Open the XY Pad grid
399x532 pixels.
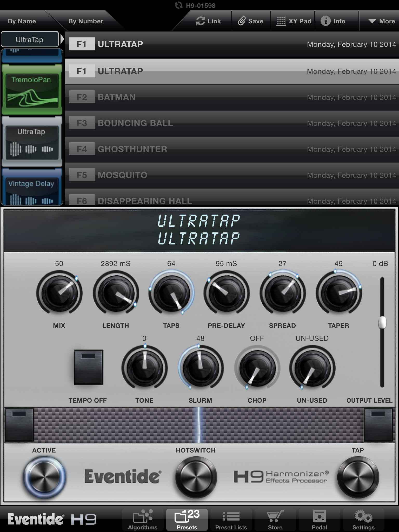294,21
